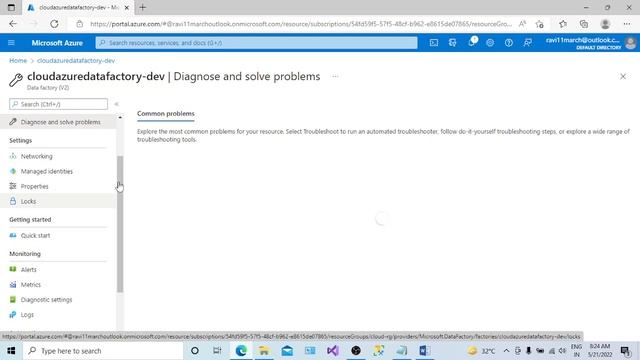The width and height of the screenshot is (640, 360).
Task: Go to Home breadcrumb link
Action: tap(18, 60)
